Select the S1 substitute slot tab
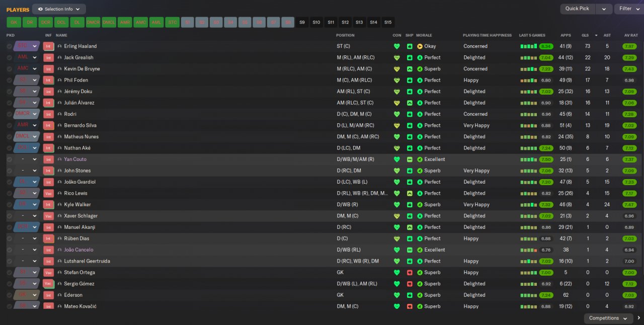The height and width of the screenshot is (325, 644). click(x=188, y=22)
